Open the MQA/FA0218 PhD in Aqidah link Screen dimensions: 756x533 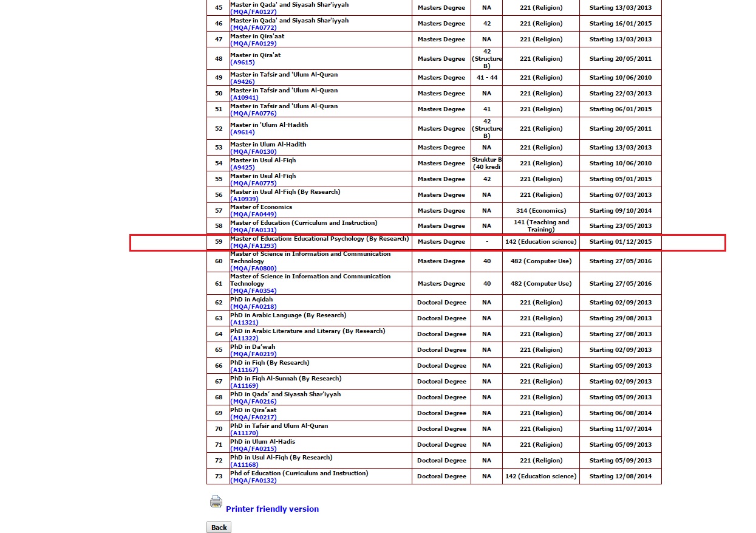(x=253, y=306)
